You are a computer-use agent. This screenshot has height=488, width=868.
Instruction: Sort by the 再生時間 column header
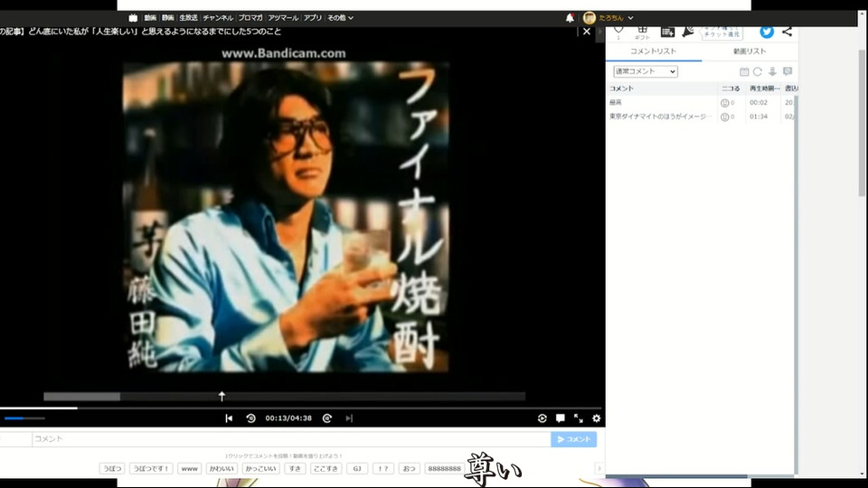point(763,89)
